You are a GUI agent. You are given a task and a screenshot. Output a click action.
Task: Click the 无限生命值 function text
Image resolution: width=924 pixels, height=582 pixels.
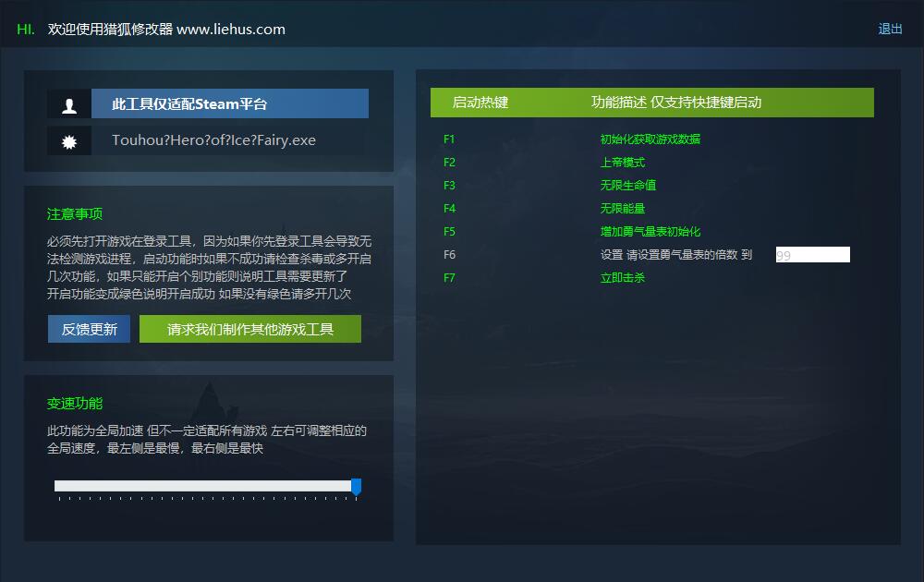(627, 185)
